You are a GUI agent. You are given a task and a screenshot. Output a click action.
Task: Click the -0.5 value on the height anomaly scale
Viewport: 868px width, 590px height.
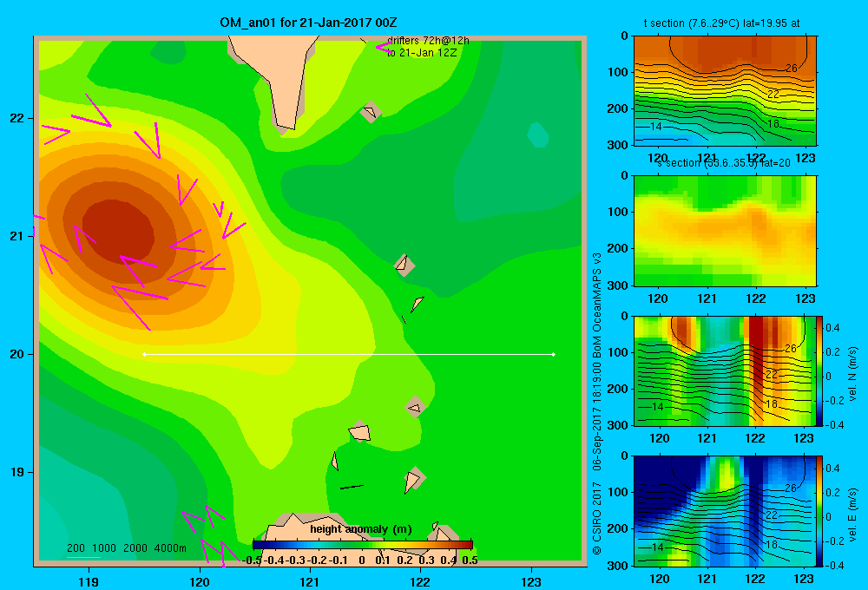(x=252, y=560)
